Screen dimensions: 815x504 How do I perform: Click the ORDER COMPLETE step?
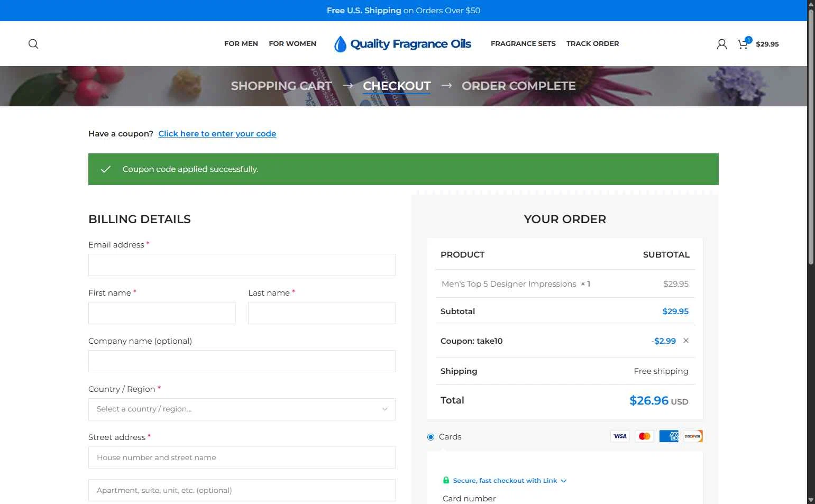519,86
